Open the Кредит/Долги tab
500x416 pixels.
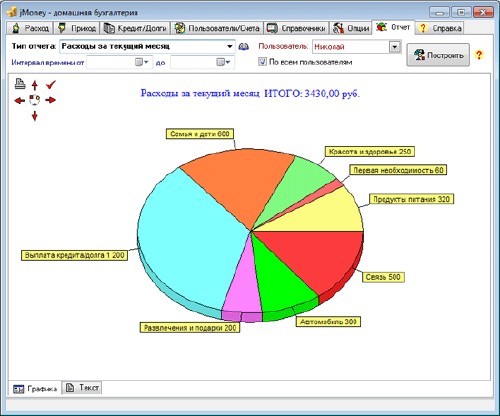[x=135, y=28]
